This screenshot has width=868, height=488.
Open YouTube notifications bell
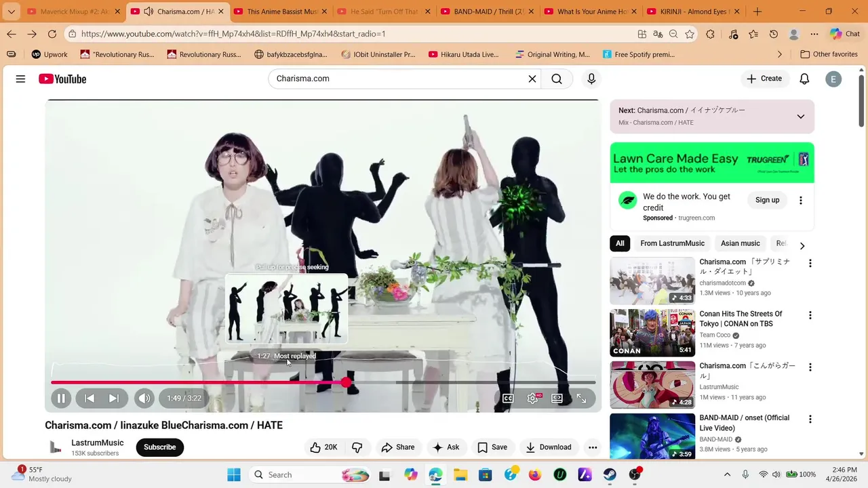pos(804,79)
